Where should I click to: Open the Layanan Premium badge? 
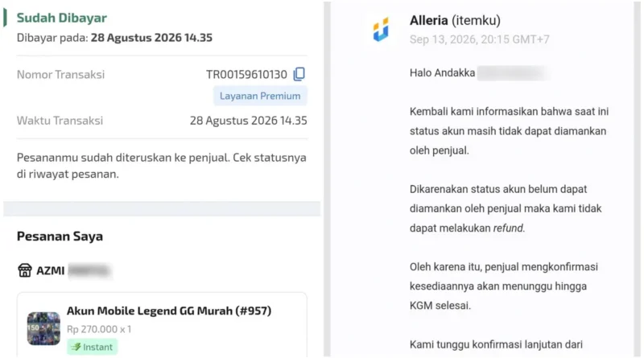[260, 96]
